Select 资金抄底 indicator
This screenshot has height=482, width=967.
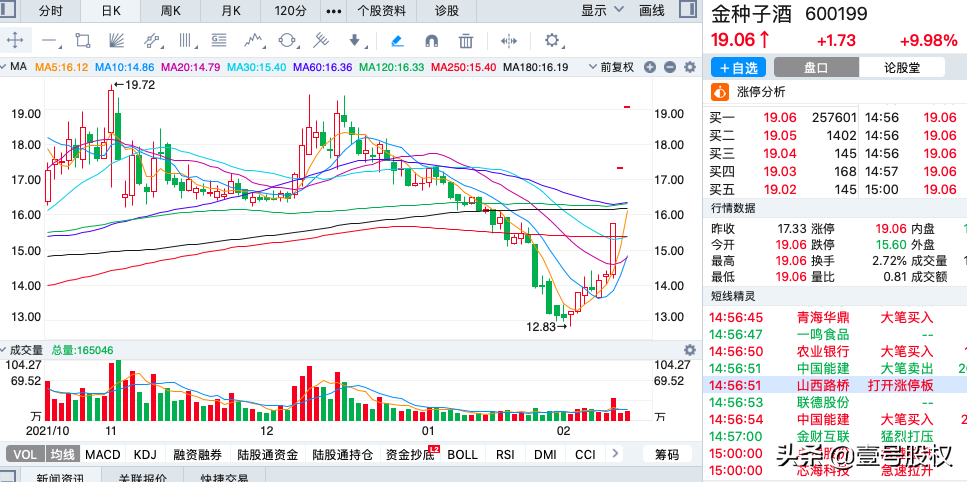(409, 455)
